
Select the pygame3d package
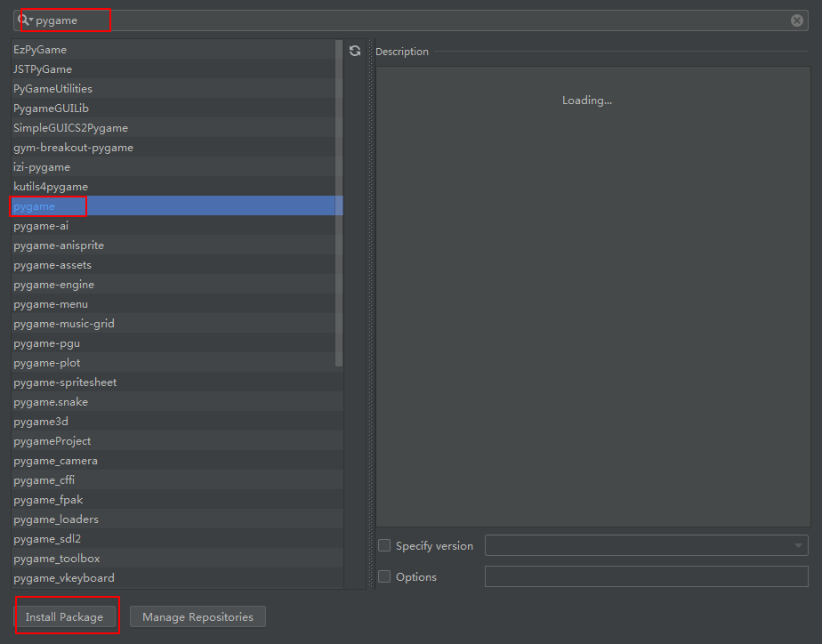click(x=177, y=422)
